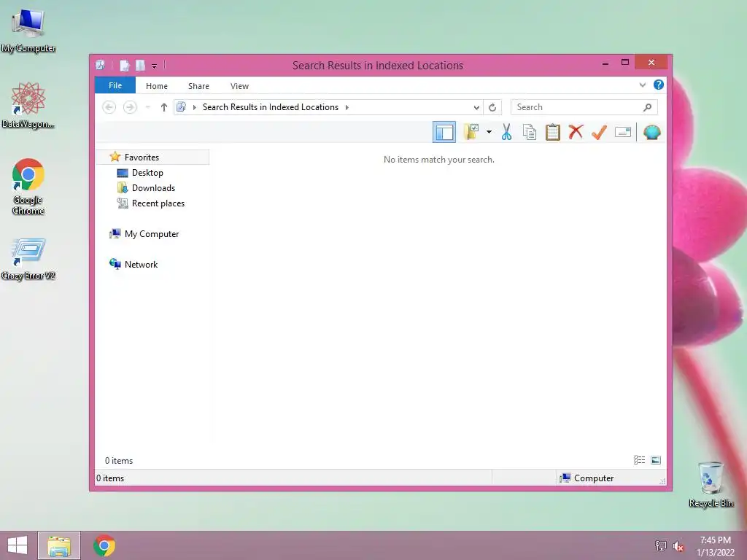Click Search Results in Indexed Locations breadcrumb

pyautogui.click(x=271, y=107)
